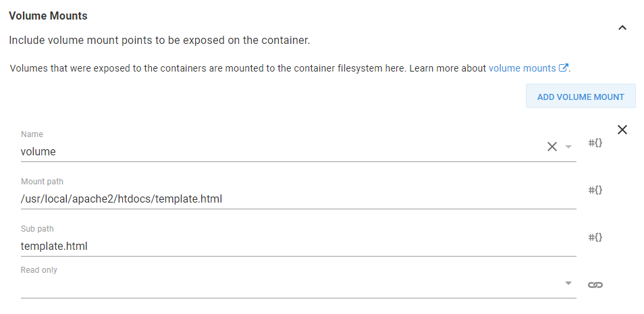Open the volume mounts documentation link
This screenshot has height=314, width=644.
522,68
